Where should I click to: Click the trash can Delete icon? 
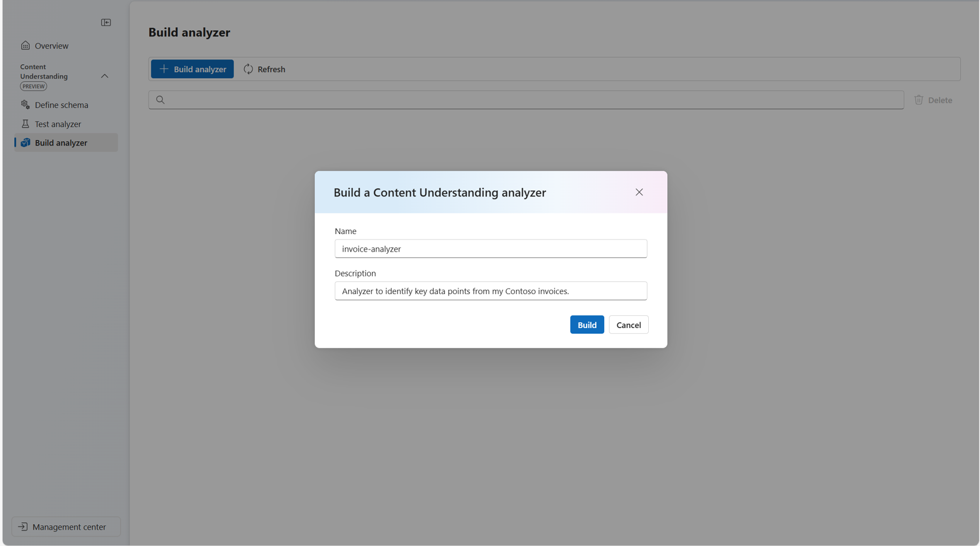tap(918, 100)
